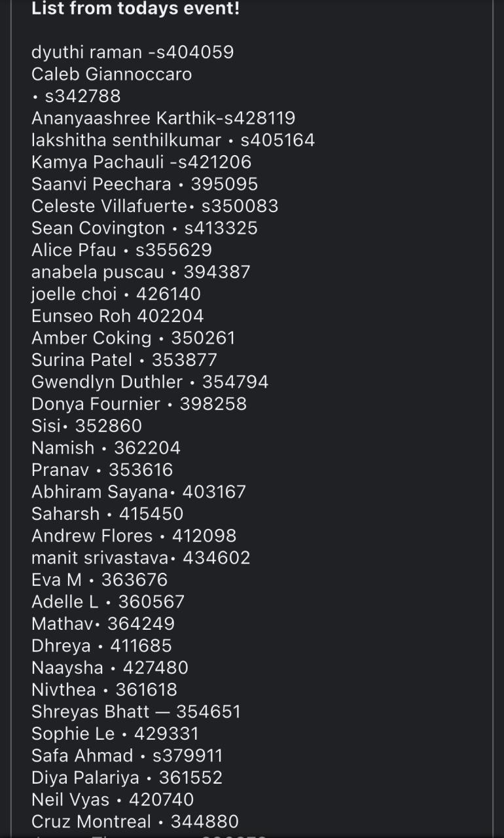Screen dimensions: 504x838
Task: Select Sean Covington's entry
Action: click(145, 228)
